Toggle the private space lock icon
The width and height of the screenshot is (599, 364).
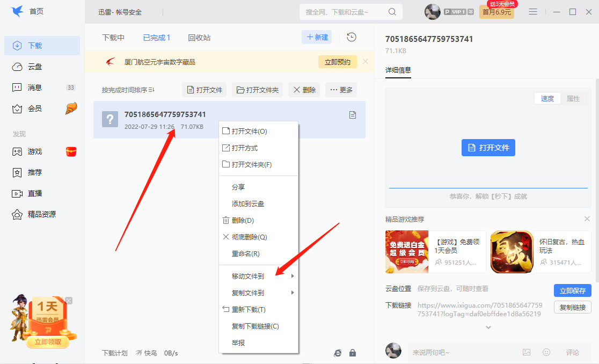tap(353, 353)
